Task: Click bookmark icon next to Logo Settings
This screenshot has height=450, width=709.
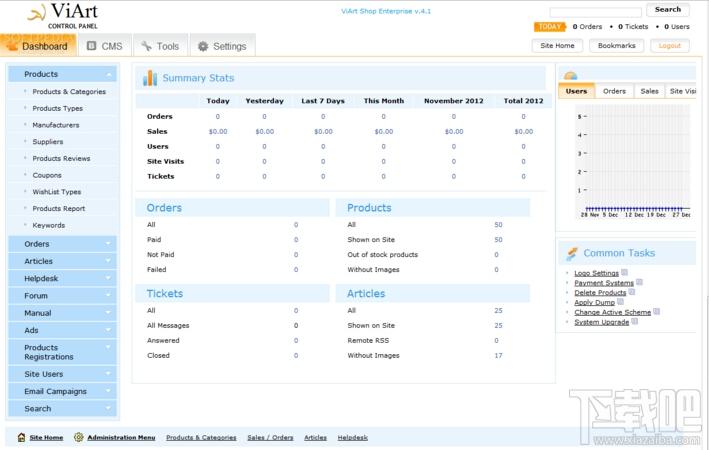Action: click(624, 272)
